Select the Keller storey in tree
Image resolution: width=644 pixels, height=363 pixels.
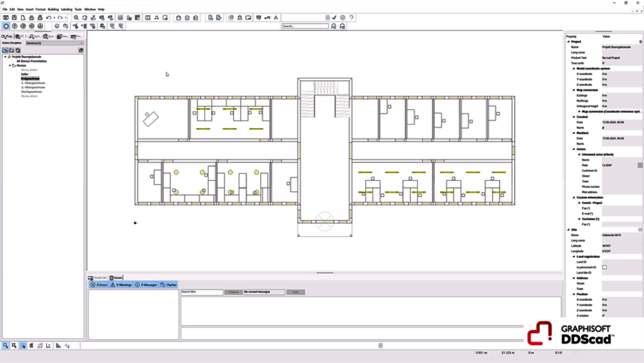tap(25, 74)
